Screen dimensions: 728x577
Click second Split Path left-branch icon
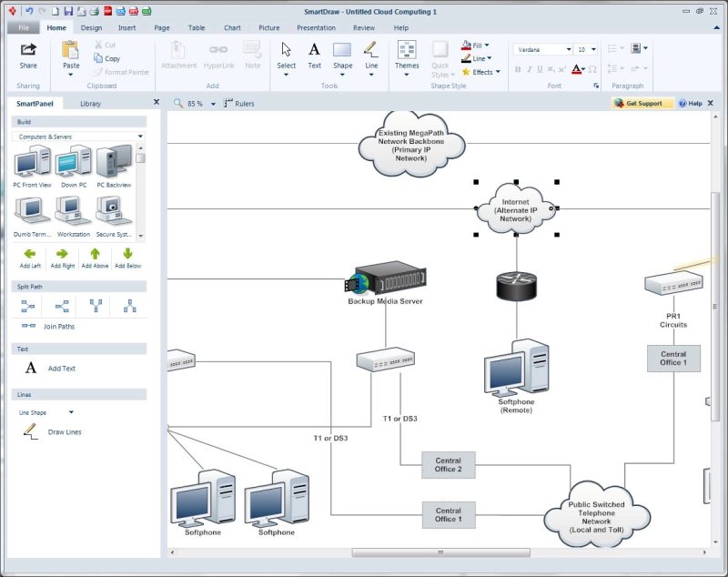(x=62, y=306)
